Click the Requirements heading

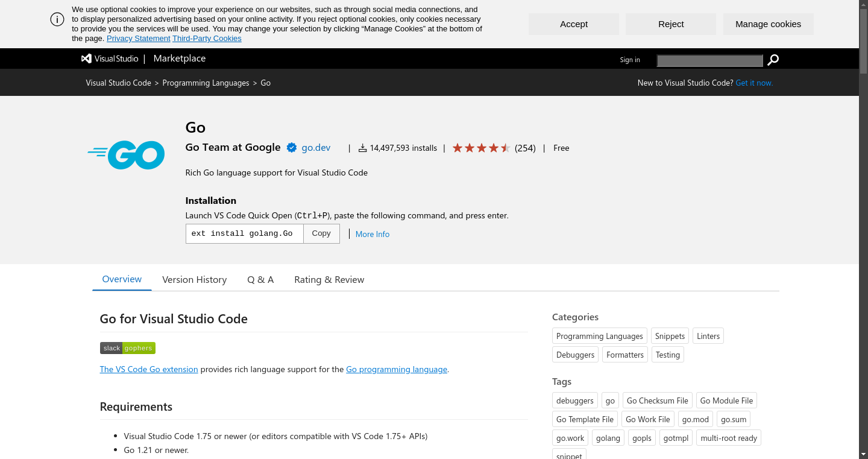point(136,407)
